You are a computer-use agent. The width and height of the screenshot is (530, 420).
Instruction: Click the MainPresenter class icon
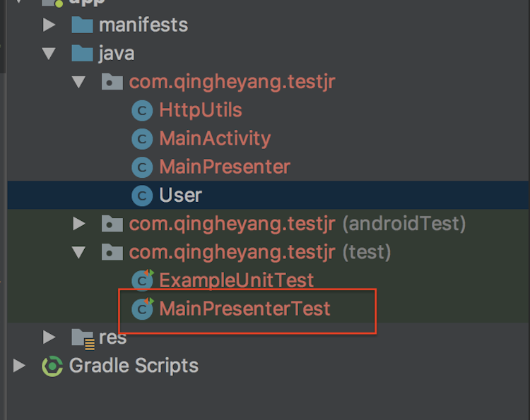click(142, 167)
